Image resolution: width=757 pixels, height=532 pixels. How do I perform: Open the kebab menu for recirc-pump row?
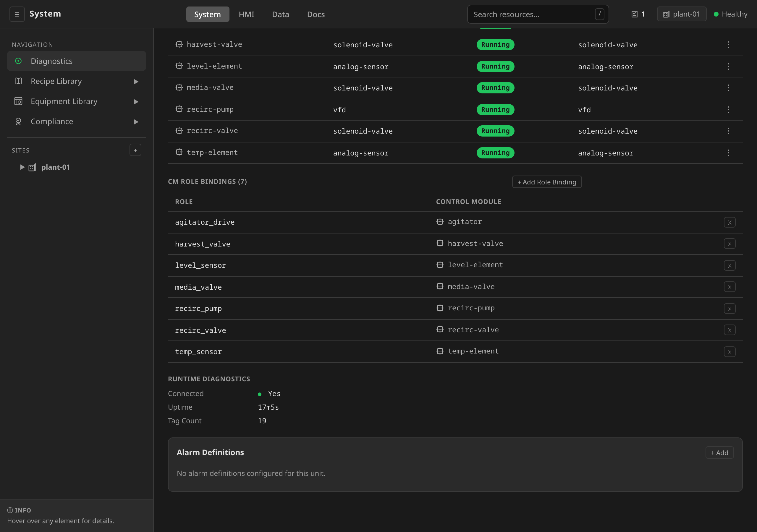(728, 110)
